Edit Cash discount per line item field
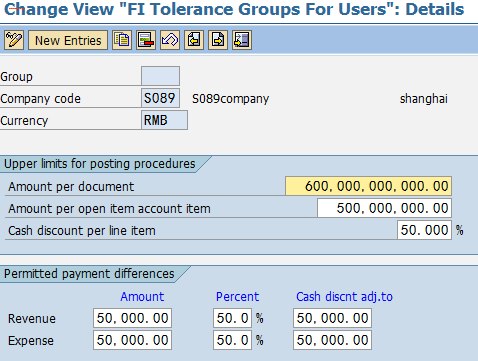The image size is (478, 361). tap(424, 230)
